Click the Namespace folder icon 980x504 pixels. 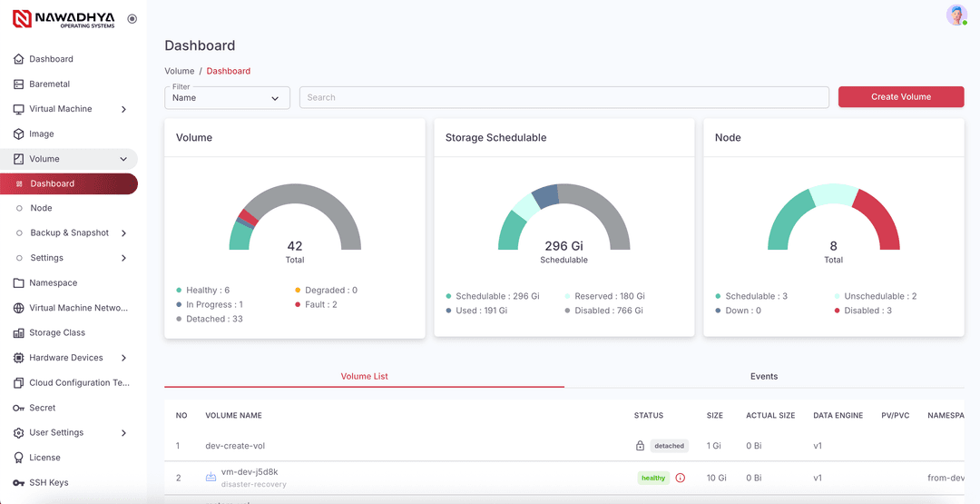[x=19, y=283]
